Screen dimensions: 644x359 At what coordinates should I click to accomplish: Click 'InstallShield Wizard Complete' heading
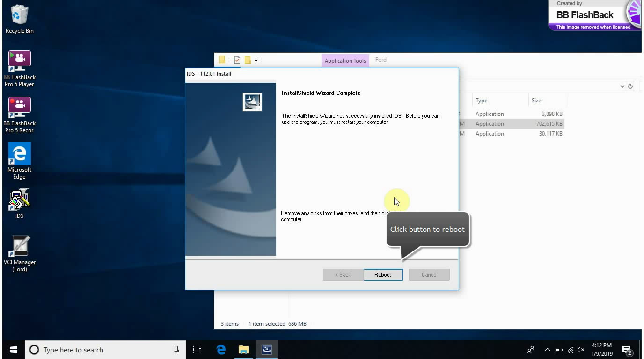(321, 93)
